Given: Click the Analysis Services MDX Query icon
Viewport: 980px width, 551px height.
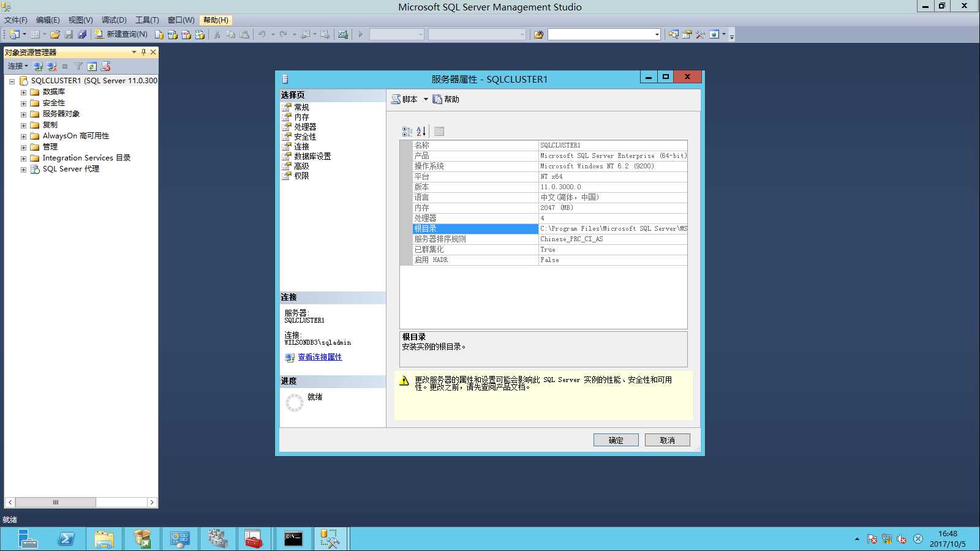Looking at the screenshot, I should (x=173, y=34).
